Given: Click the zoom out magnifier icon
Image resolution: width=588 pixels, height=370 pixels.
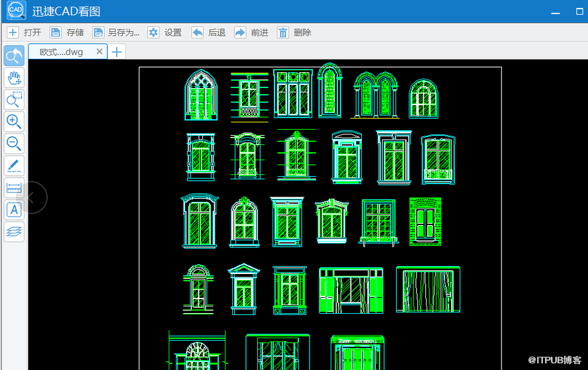Looking at the screenshot, I should point(15,144).
